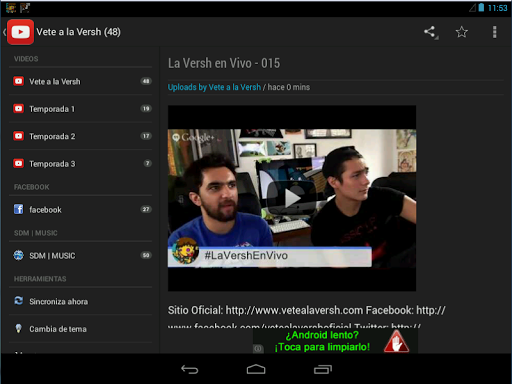
Task: Tap the Android lento cleanup ad banner
Action: (x=335, y=341)
